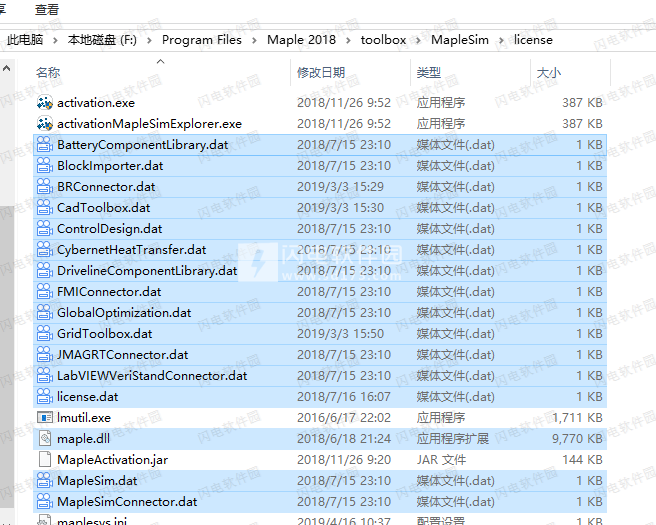Click the CadToolbox.dat file name

click(103, 208)
